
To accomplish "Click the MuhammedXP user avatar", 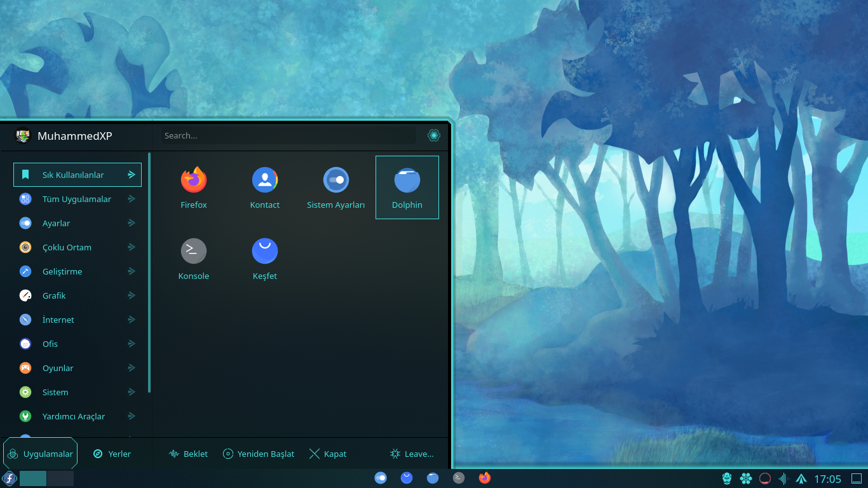I will pos(23,135).
